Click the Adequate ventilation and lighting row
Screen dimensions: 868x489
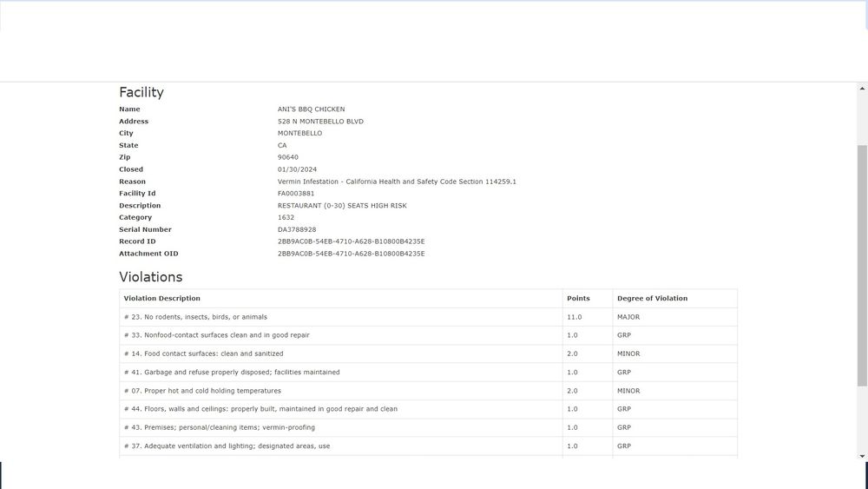(227, 446)
